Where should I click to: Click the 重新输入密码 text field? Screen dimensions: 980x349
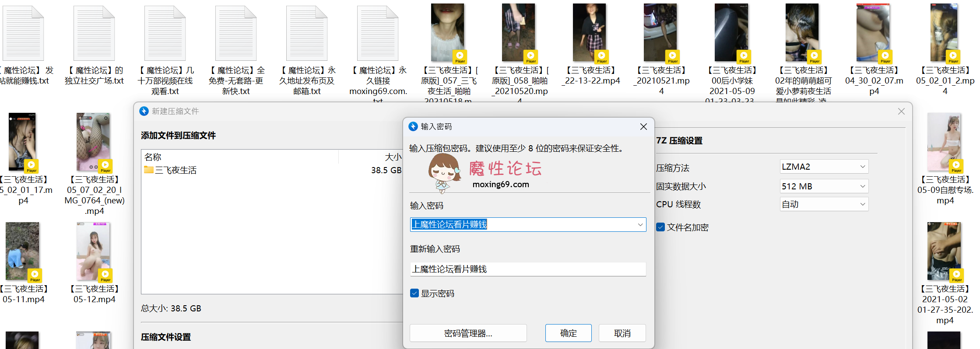pos(527,269)
